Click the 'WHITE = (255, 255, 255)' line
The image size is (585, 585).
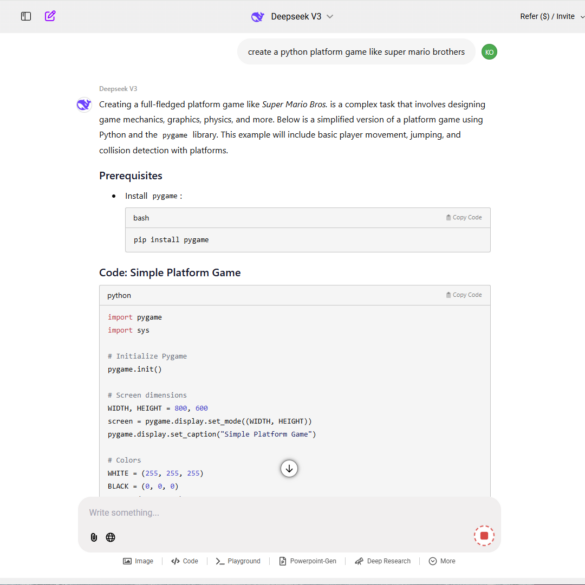point(156,473)
